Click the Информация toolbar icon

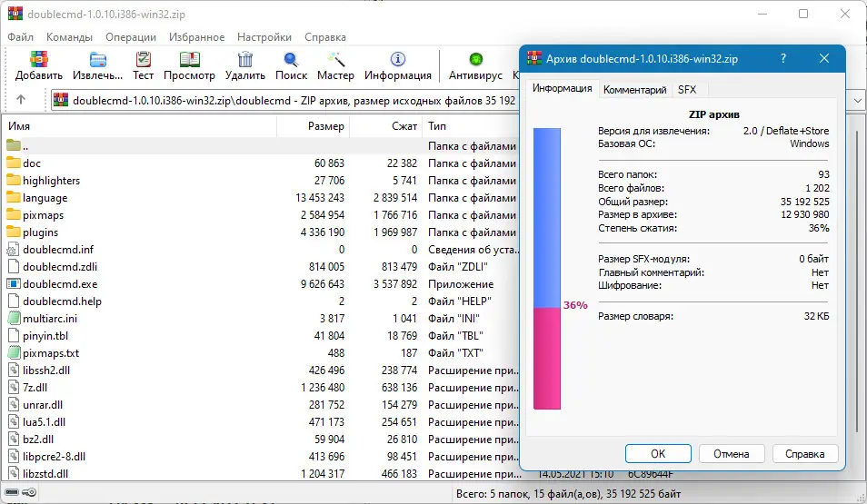coord(397,59)
